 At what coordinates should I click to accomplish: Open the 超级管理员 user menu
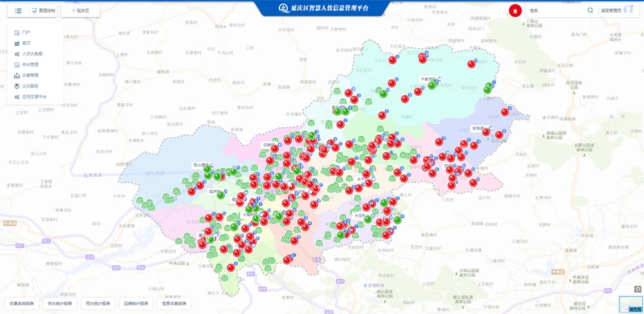tap(611, 11)
